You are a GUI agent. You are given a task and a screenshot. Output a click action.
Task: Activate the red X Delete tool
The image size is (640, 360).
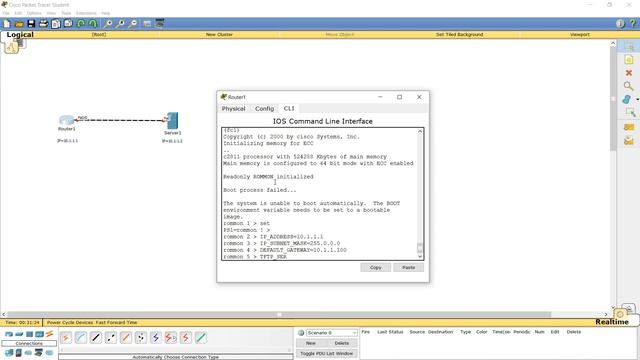coord(629,73)
